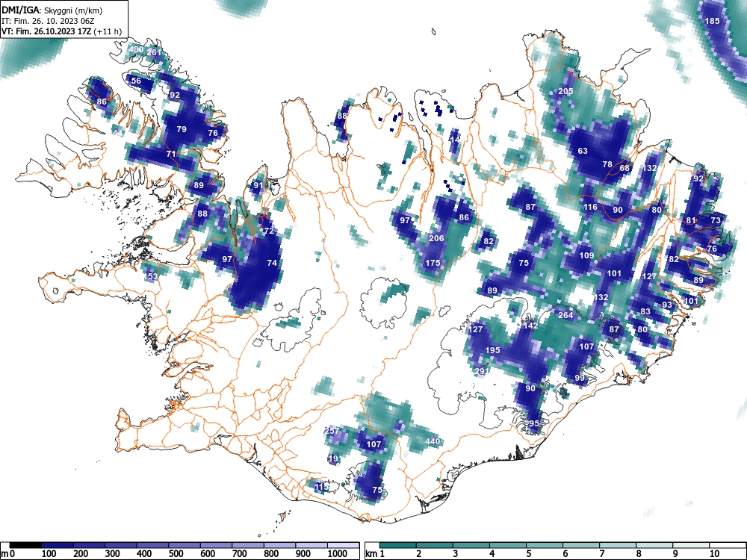Click the visibility value '79' on the map

pos(182,129)
